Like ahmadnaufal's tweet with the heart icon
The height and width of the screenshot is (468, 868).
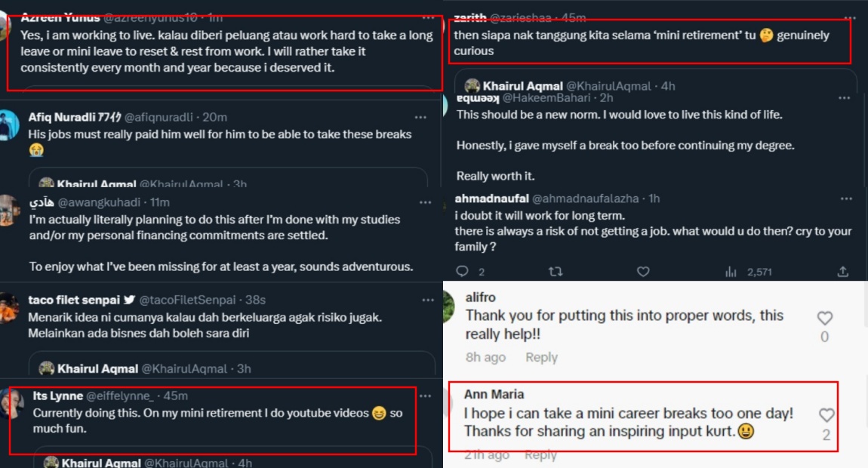point(643,271)
